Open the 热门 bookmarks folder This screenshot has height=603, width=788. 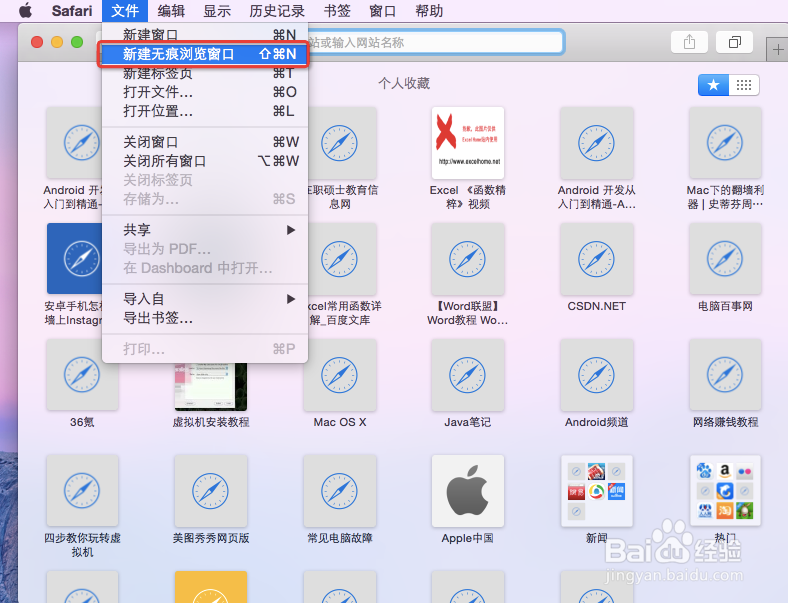tap(725, 491)
